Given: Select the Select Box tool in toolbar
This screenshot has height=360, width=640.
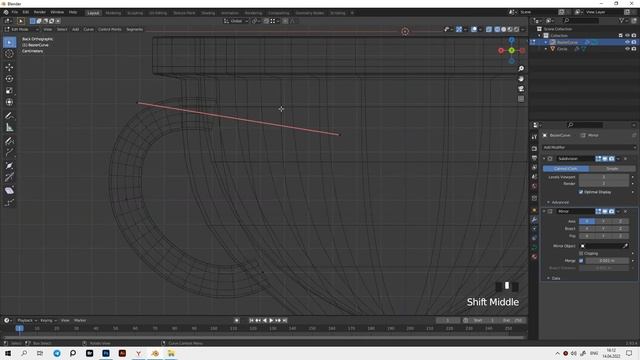Looking at the screenshot, I should click(x=9, y=42).
